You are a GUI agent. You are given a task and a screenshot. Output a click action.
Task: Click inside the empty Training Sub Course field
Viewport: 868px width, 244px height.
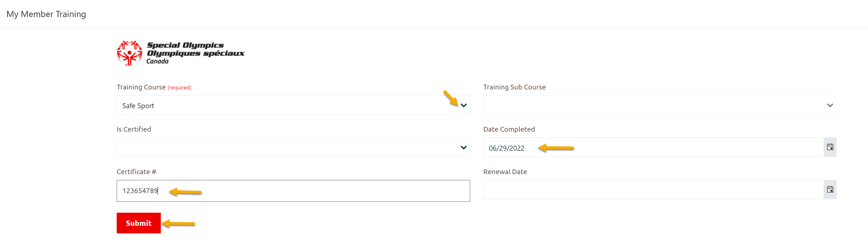pyautogui.click(x=659, y=105)
